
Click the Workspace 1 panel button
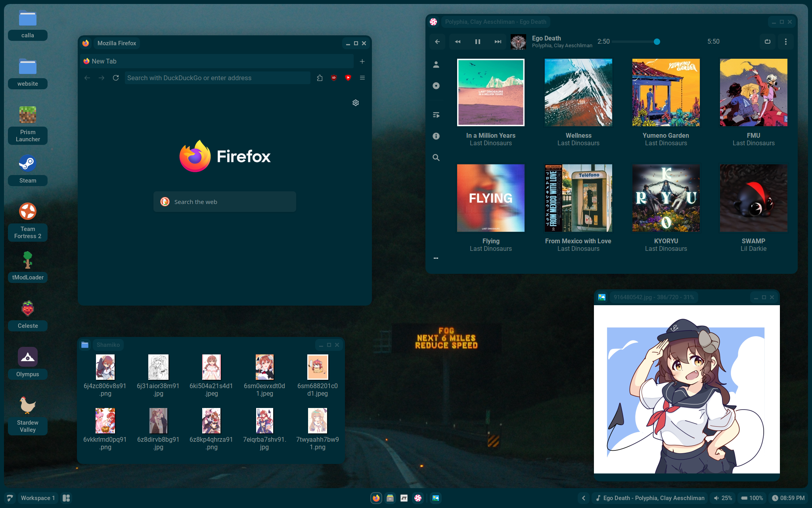coord(38,498)
